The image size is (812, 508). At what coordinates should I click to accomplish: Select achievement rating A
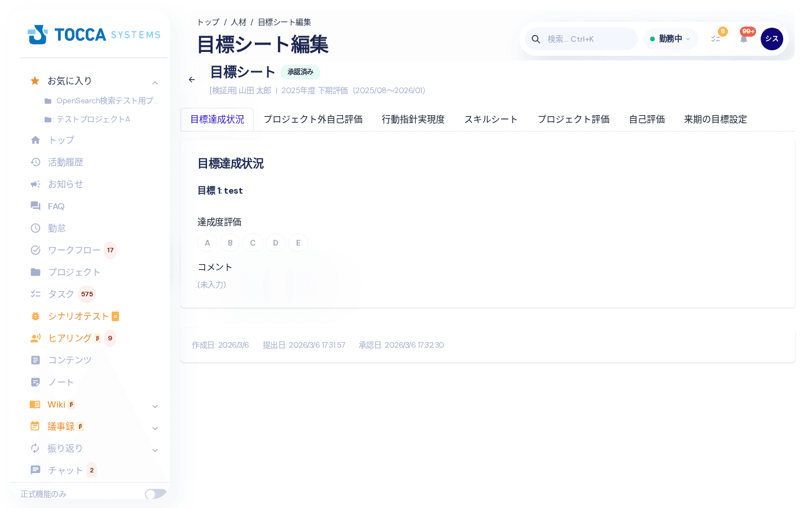click(x=208, y=243)
